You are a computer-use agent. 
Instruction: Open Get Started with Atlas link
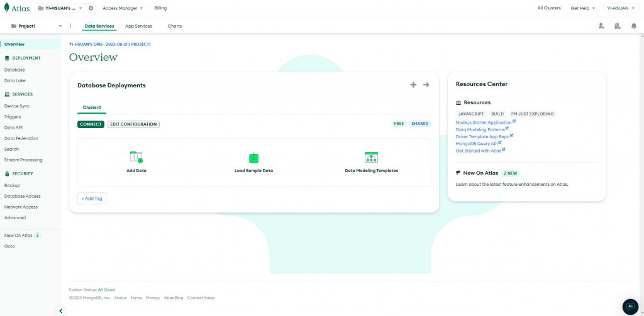(480, 151)
